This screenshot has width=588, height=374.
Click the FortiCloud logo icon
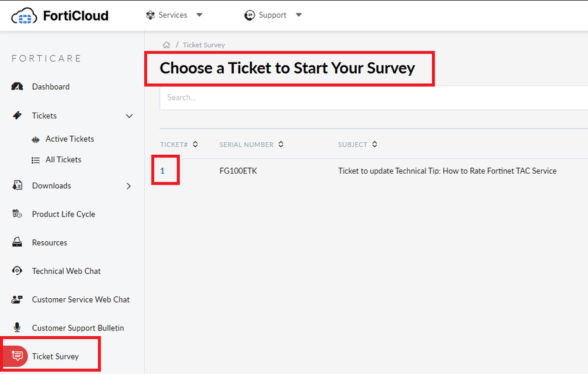[x=24, y=15]
